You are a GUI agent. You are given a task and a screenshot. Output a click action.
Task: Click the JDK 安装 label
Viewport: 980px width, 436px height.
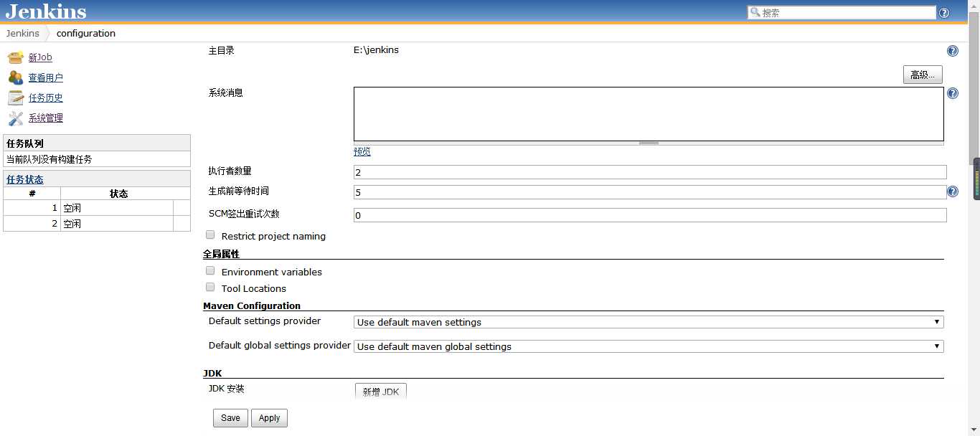[226, 389]
